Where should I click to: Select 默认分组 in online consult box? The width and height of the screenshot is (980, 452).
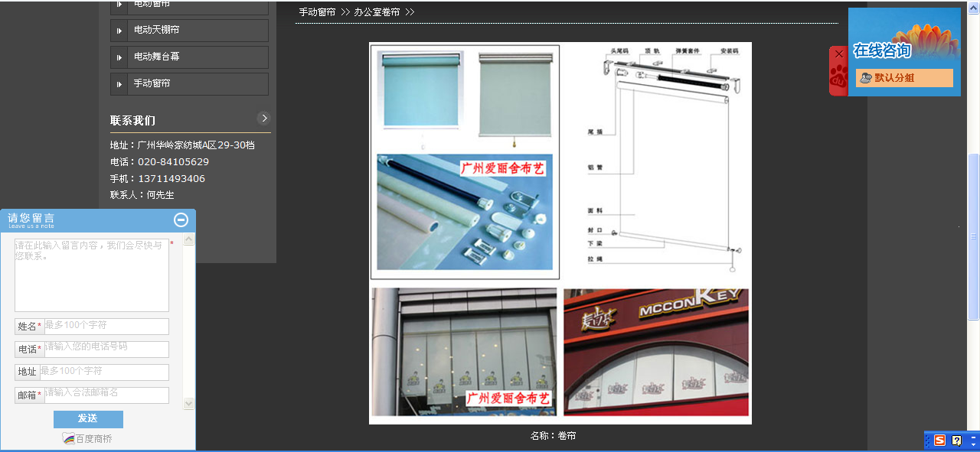903,78
